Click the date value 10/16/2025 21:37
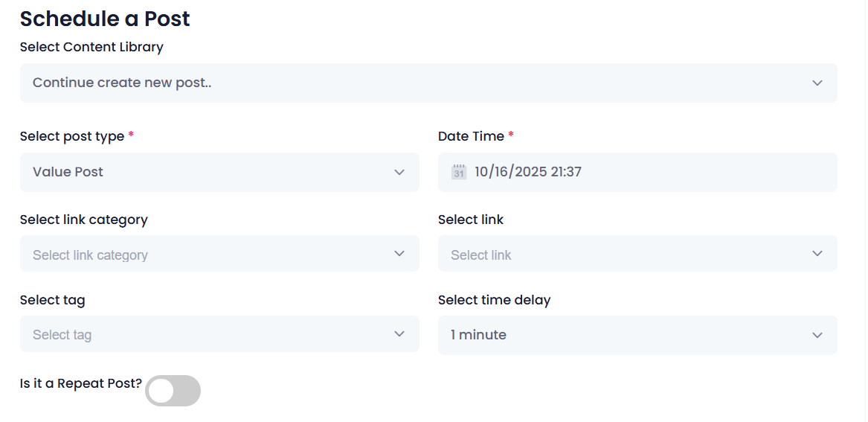The width and height of the screenshot is (868, 422). tap(528, 172)
